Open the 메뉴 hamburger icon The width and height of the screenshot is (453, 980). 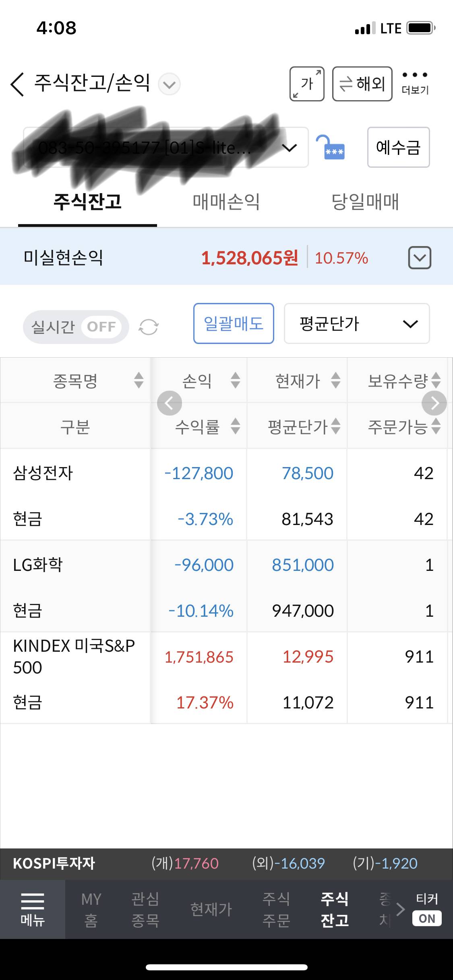32,909
